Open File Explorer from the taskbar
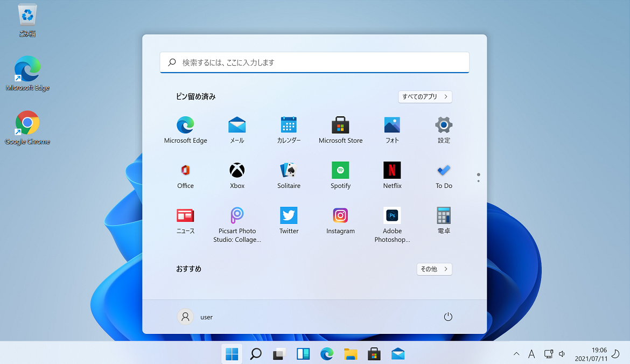Screen dimensions: 630x364 click(x=351, y=354)
